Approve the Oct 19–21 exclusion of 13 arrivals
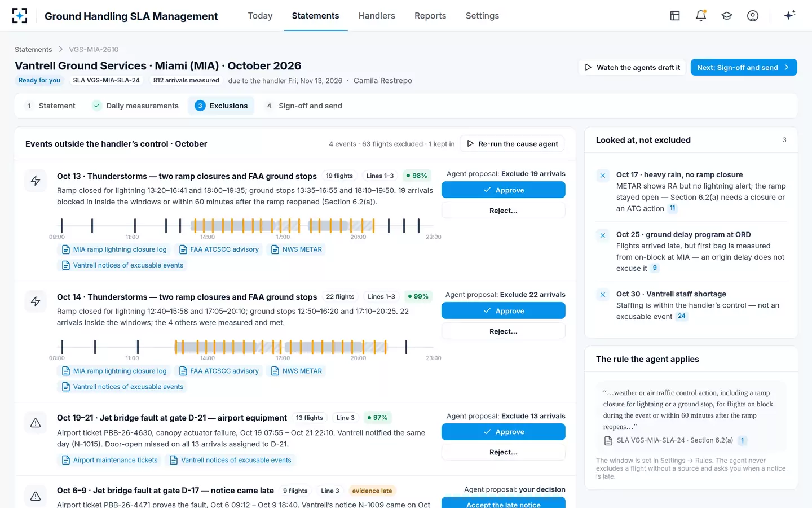The image size is (812, 508). (x=503, y=432)
